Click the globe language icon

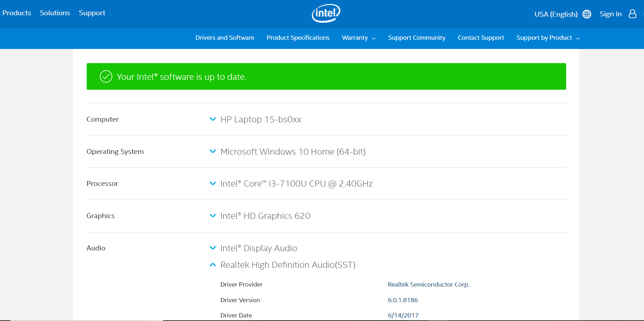coord(587,14)
